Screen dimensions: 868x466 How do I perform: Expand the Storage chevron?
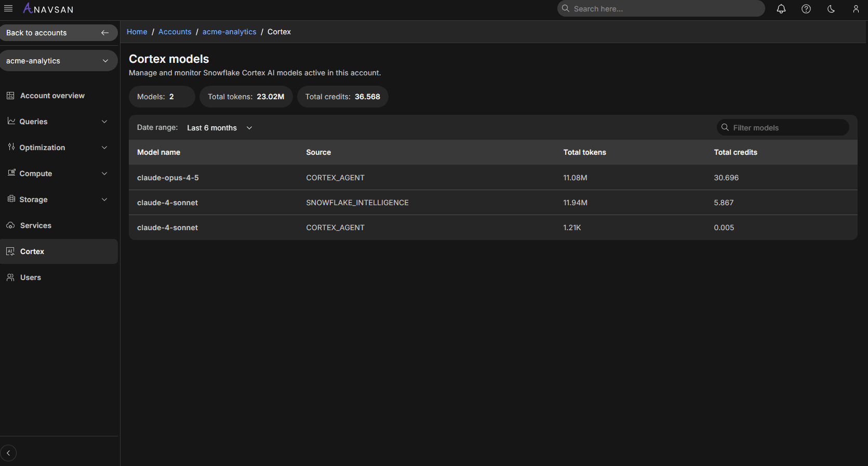tap(104, 199)
